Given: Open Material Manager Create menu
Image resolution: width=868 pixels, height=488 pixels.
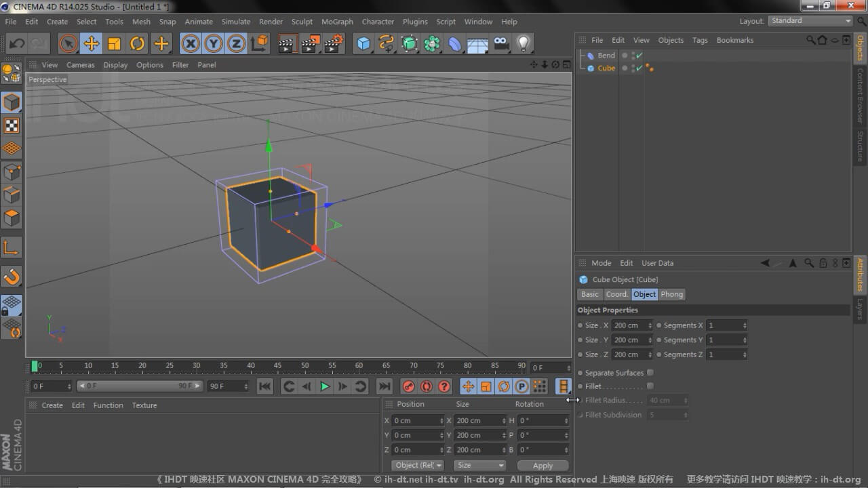Looking at the screenshot, I should 52,405.
